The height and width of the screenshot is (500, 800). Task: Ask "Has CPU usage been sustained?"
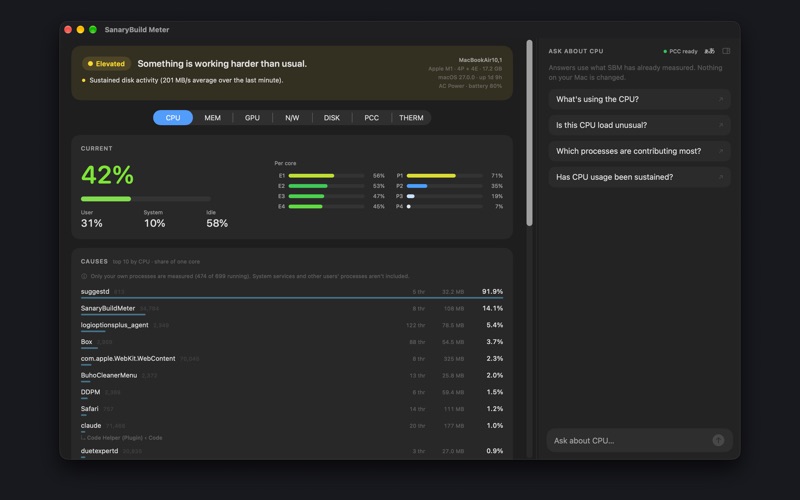tap(639, 178)
